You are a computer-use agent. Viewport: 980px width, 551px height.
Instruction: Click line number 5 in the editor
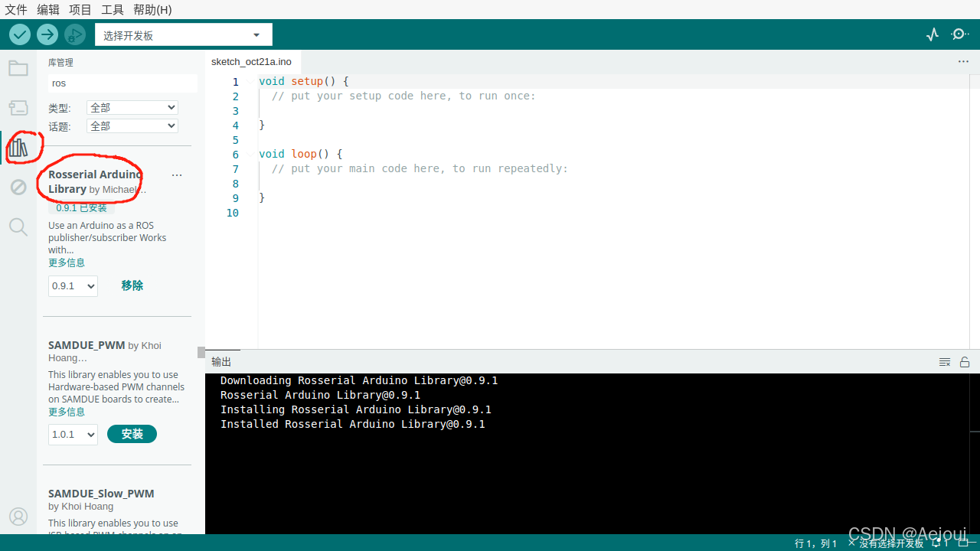pyautogui.click(x=235, y=140)
